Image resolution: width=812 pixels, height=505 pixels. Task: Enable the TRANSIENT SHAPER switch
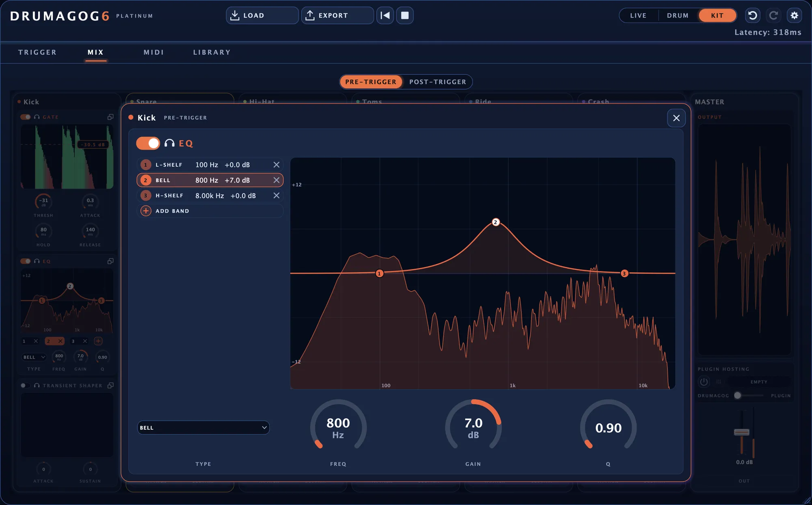[x=25, y=385]
